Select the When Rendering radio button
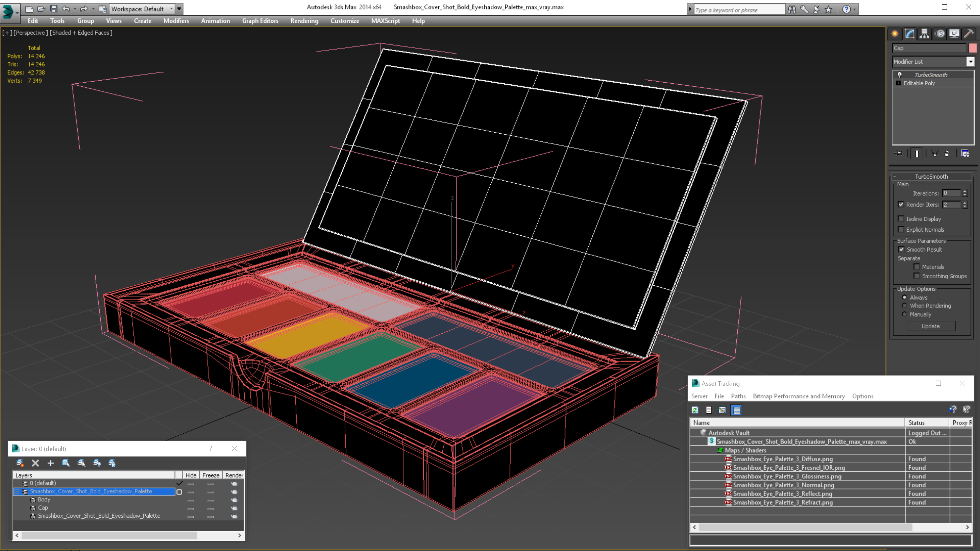 pyautogui.click(x=905, y=305)
